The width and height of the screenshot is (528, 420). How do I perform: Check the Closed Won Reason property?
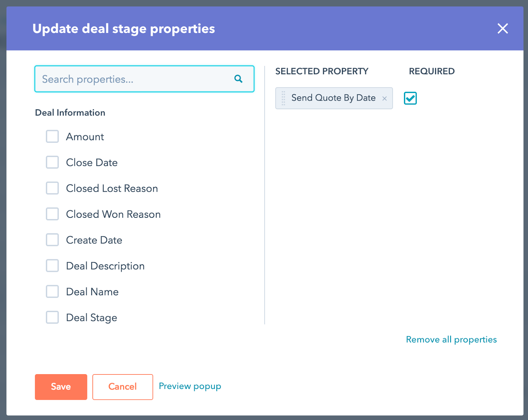[x=52, y=214]
